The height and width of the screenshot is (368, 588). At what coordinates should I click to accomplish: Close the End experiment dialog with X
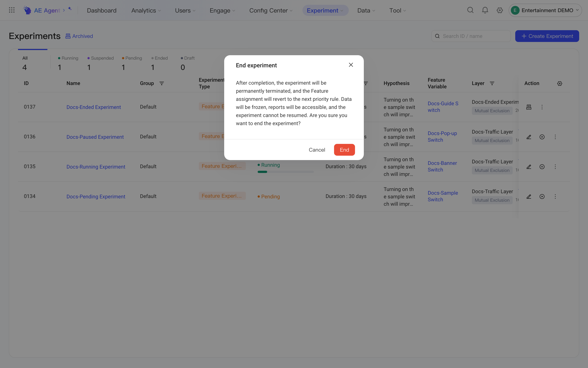[351, 65]
